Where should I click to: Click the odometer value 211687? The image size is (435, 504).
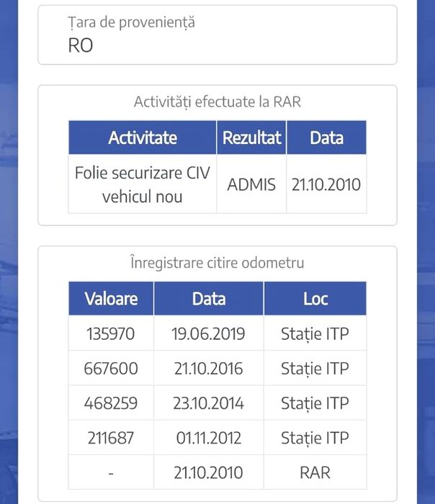click(111, 438)
